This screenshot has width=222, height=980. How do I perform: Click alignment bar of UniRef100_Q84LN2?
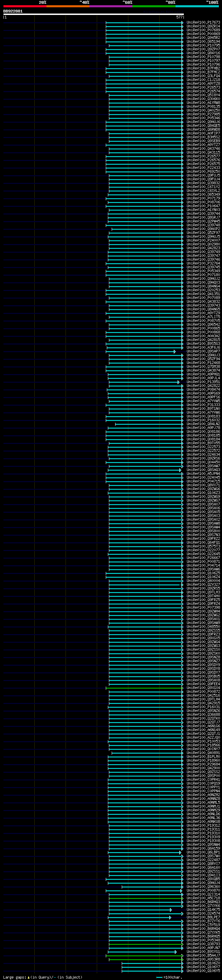point(149,424)
